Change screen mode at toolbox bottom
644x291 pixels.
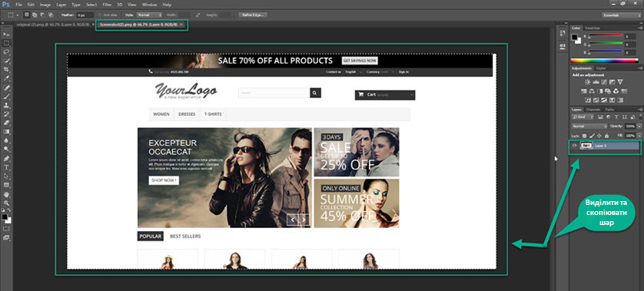click(x=7, y=237)
